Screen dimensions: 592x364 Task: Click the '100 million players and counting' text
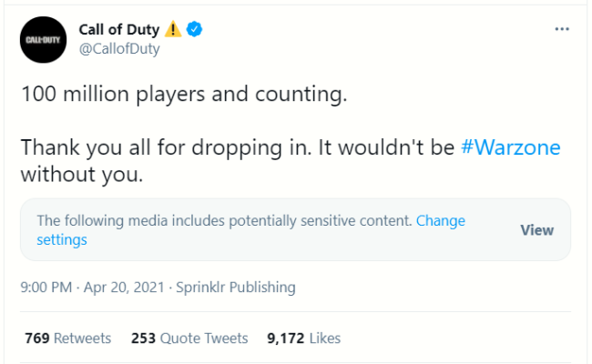184,94
